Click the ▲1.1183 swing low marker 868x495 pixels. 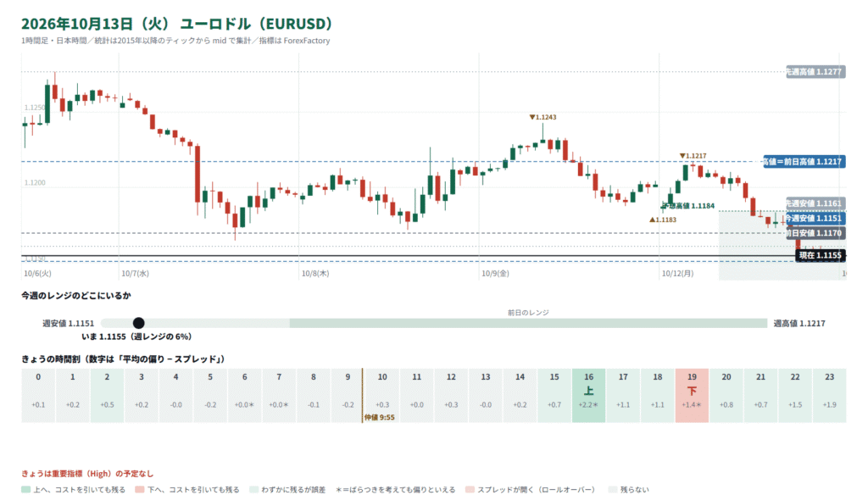point(663,220)
